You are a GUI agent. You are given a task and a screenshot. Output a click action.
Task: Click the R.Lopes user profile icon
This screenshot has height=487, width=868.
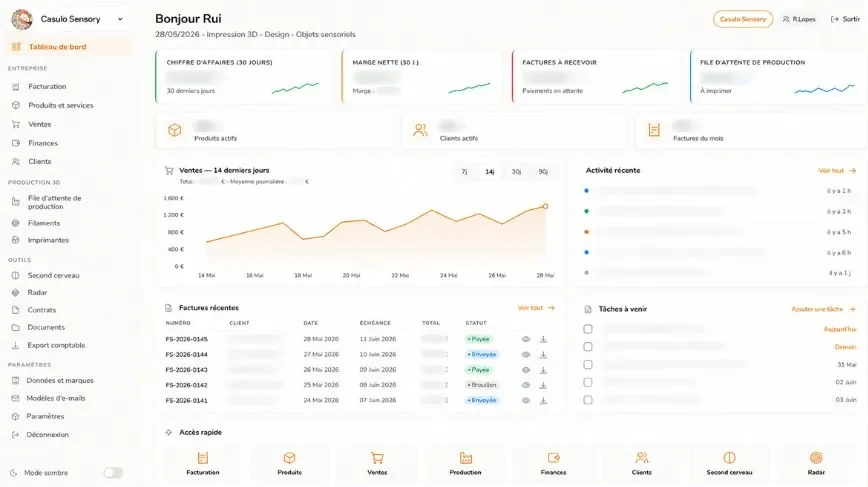[786, 19]
